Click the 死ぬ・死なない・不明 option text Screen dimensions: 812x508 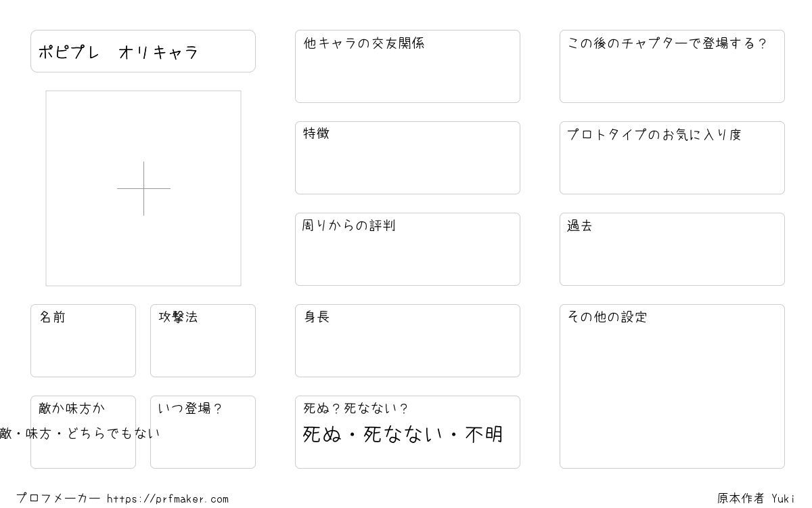(x=403, y=434)
